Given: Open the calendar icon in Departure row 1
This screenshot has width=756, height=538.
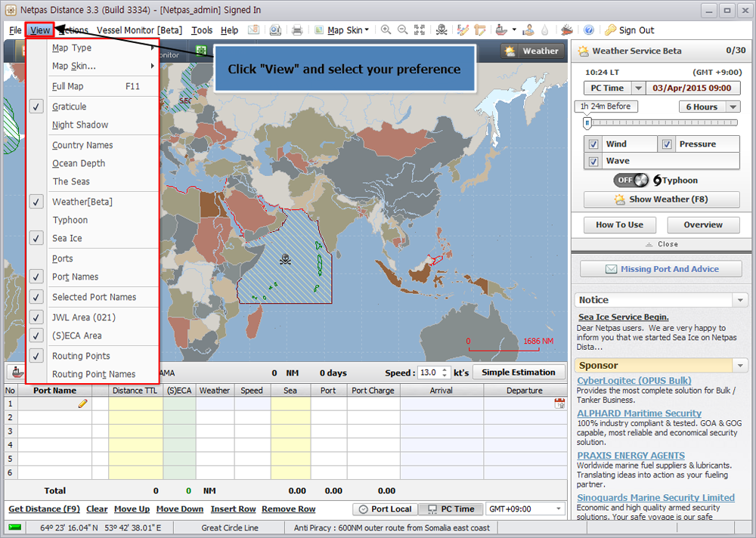Looking at the screenshot, I should 559,403.
